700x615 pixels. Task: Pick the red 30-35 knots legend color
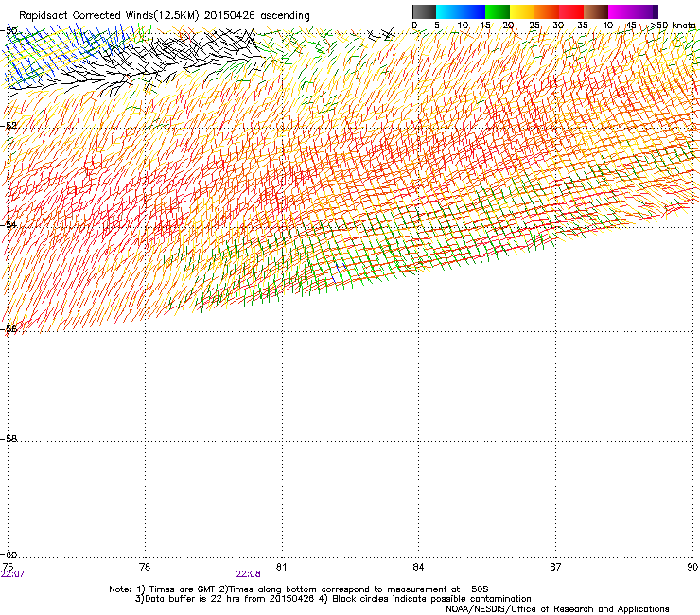571,11
